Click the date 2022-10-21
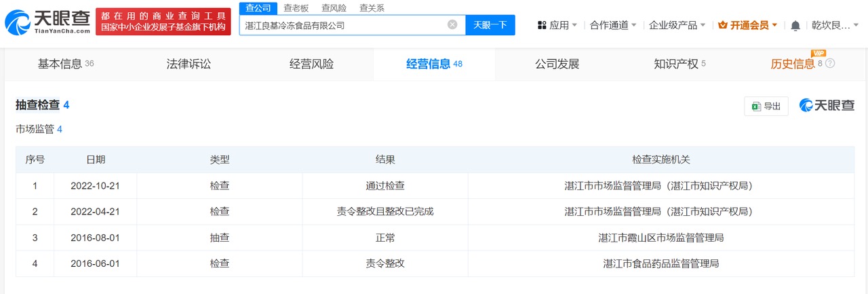Screen dimensions: 868x294 click(x=96, y=185)
